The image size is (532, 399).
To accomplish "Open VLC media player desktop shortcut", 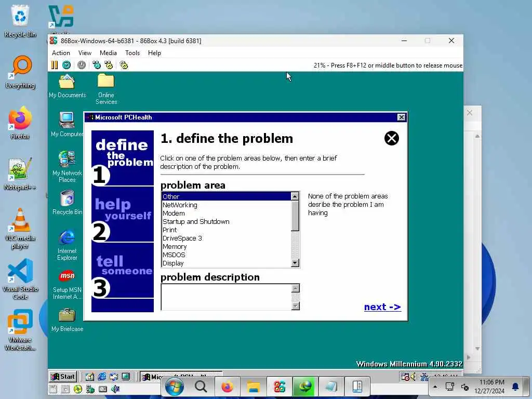I will (20, 229).
